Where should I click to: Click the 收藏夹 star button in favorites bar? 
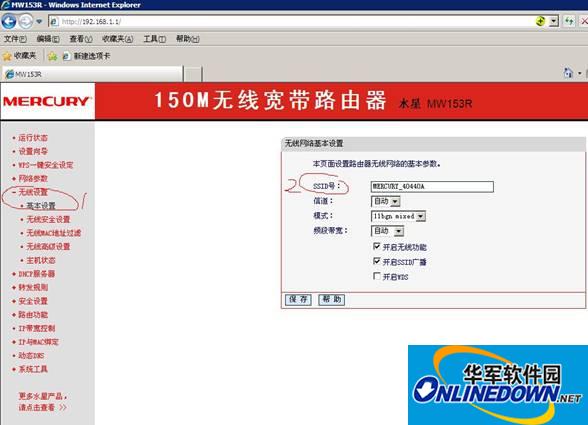click(20, 56)
